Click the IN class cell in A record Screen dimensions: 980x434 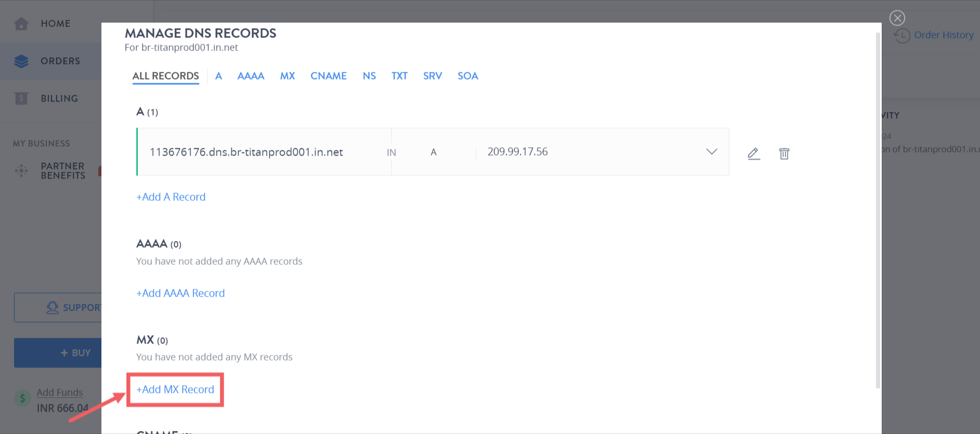(391, 152)
